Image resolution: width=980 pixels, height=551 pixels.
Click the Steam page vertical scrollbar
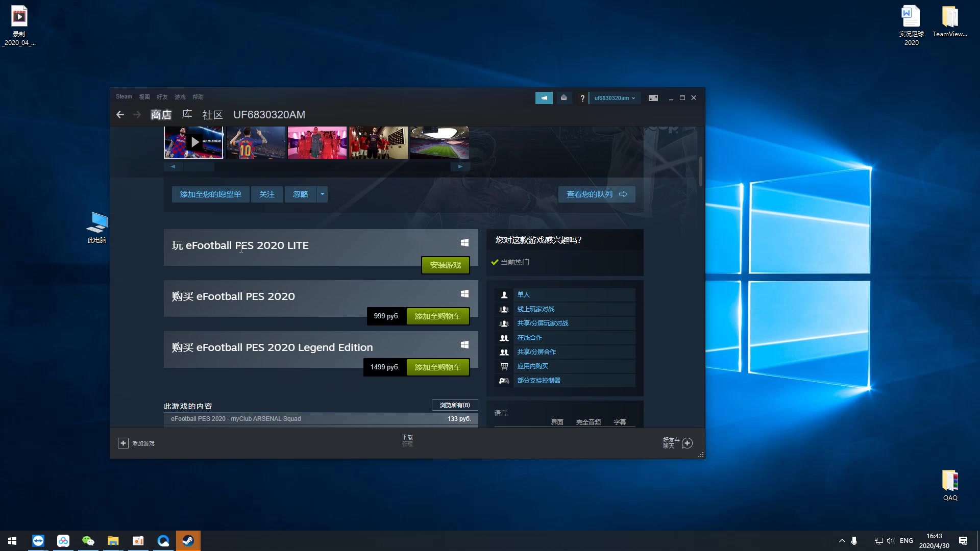(x=701, y=171)
